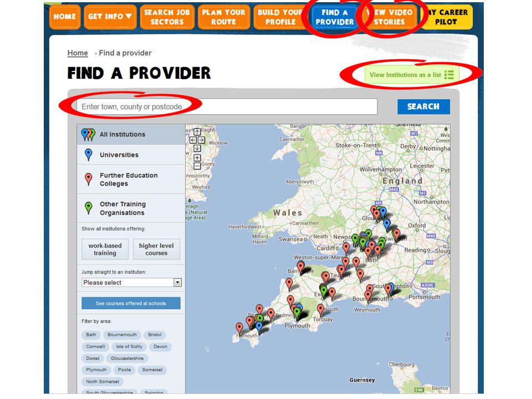Filter by the Poole area
The width and height of the screenshot is (532, 399).
point(125,370)
